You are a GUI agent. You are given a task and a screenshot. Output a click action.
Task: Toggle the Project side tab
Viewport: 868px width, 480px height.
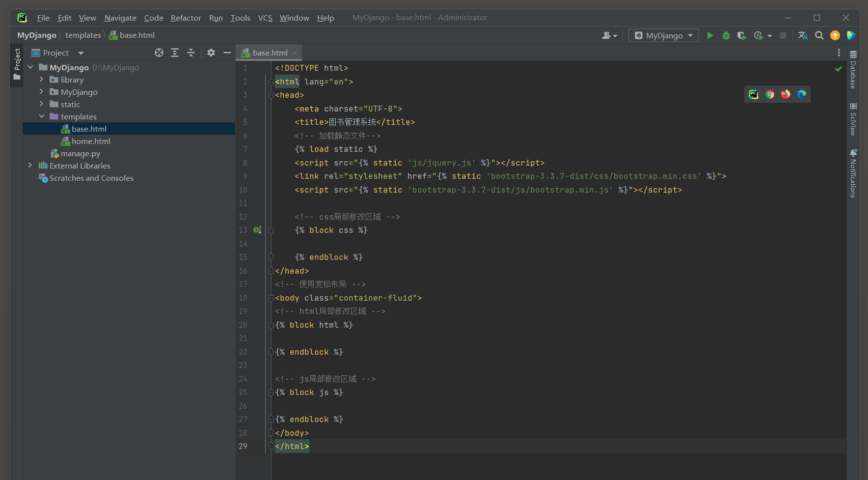(x=17, y=65)
